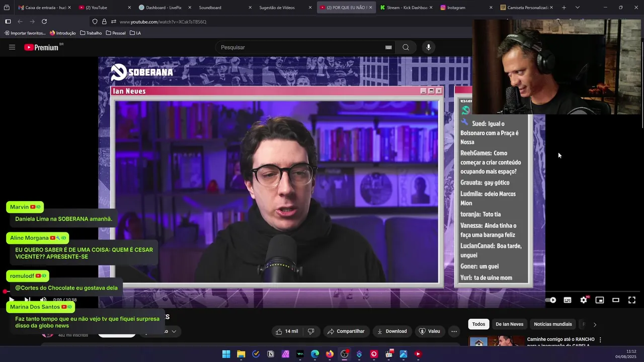This screenshot has width=644, height=362.
Task: Click the browser URL address bar
Action: pyautogui.click(x=292, y=22)
